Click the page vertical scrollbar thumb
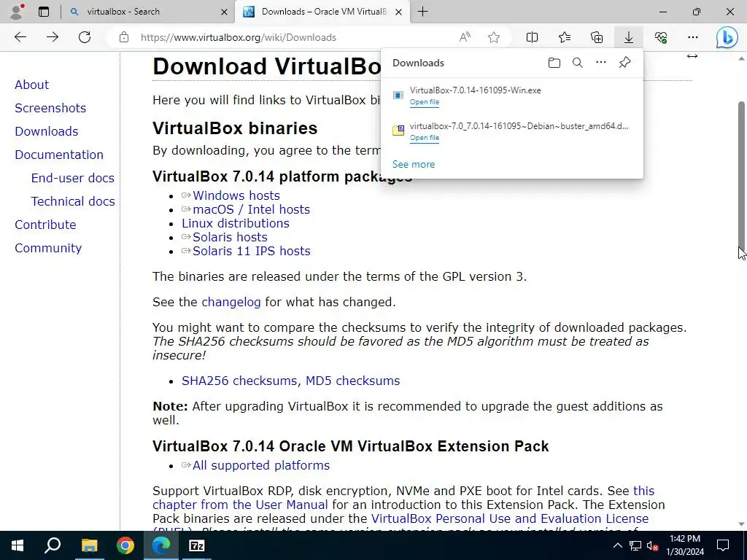747x560 pixels. (x=741, y=175)
